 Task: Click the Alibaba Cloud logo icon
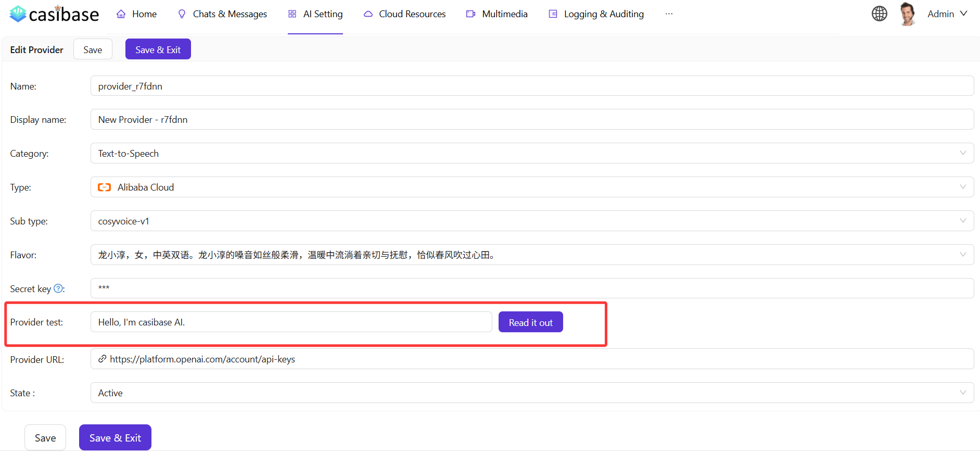[x=105, y=187]
